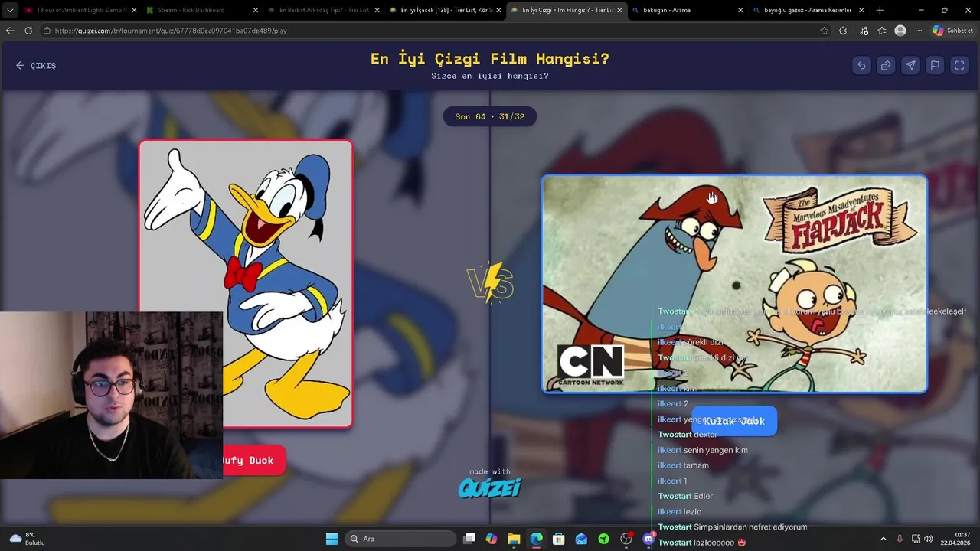This screenshot has height=551, width=980.
Task: Open the volume speaker tray icon
Action: (x=929, y=539)
